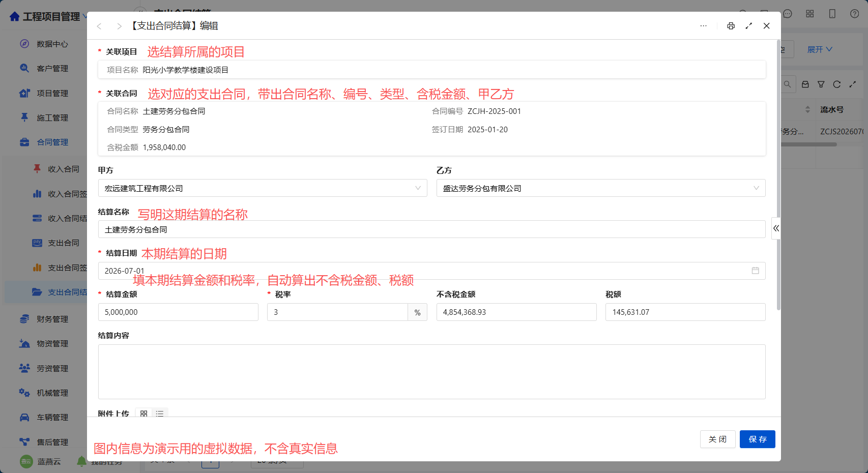The image size is (868, 473).
Task: Sort the column beside 流水号 header
Action: point(807,109)
